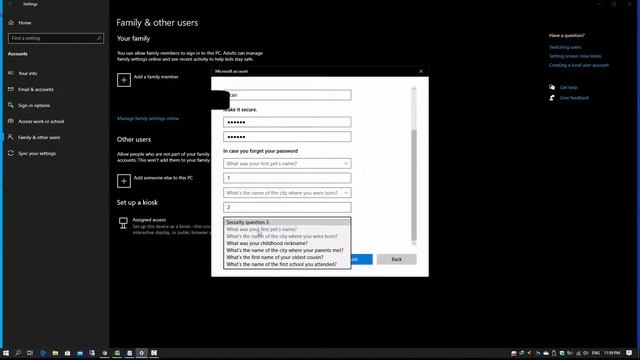This screenshot has height=360, width=640.
Task: Click the Add a family member label
Action: (x=156, y=77)
